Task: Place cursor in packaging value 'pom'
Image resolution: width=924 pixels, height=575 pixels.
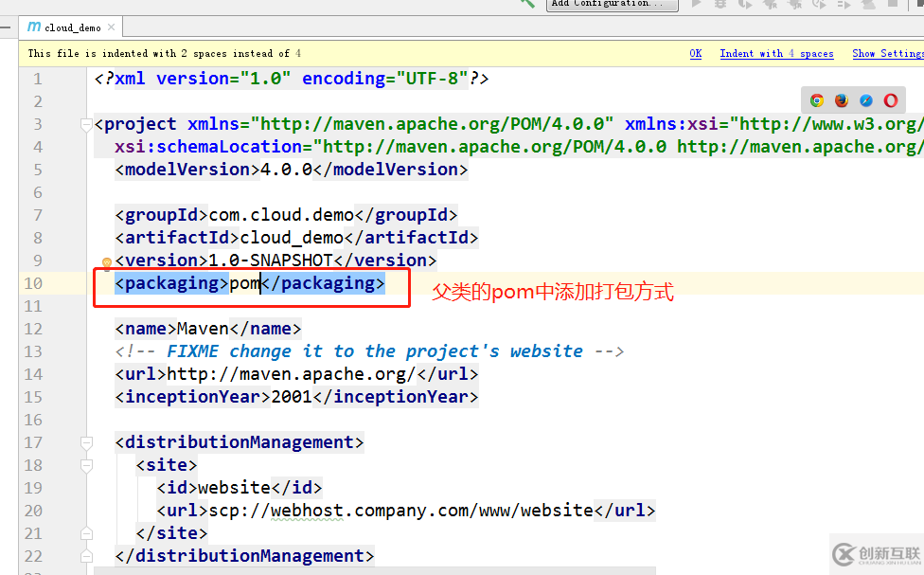Action: click(x=244, y=283)
